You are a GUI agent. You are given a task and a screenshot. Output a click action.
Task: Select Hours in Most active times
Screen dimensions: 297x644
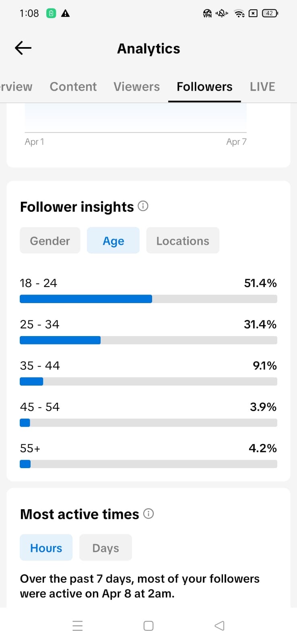pos(46,548)
